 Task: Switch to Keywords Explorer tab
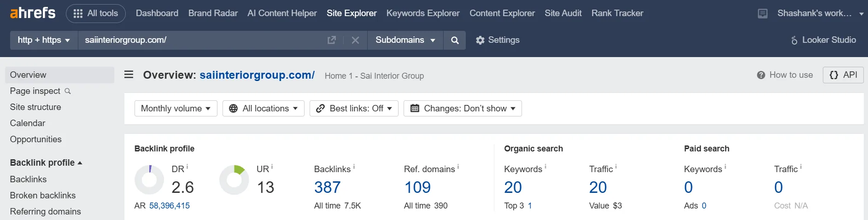coord(423,13)
